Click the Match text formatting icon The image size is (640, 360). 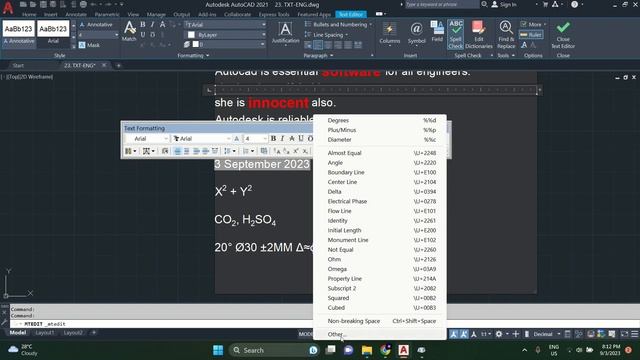coord(129,31)
